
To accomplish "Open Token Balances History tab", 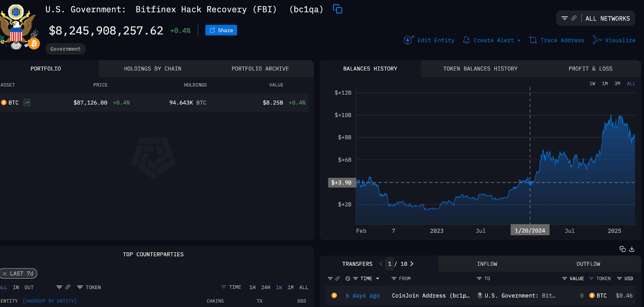I will click(480, 68).
